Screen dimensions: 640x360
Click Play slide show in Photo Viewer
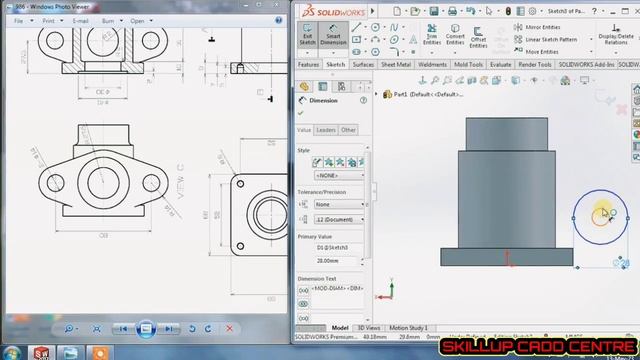(x=146, y=329)
